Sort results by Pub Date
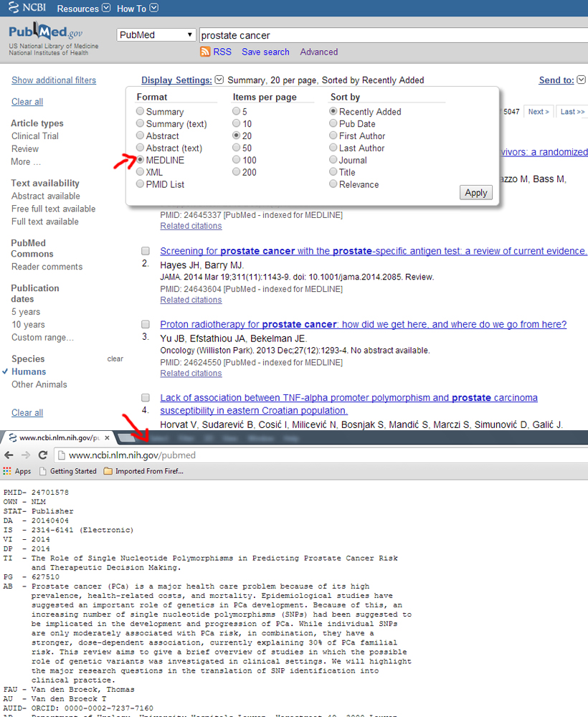Viewport: 588px width, 717px height. tap(333, 123)
